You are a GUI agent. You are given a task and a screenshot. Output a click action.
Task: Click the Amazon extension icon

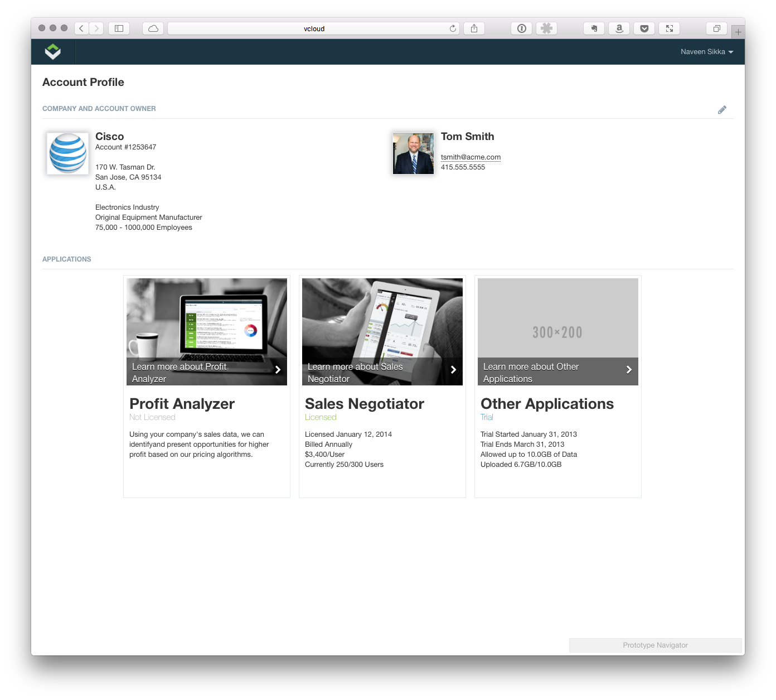click(619, 28)
